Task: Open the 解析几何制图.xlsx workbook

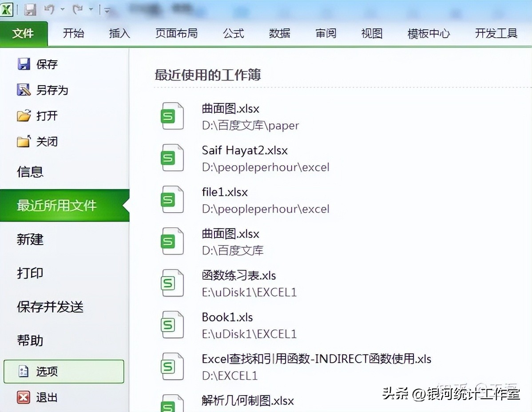Action: pyautogui.click(x=248, y=400)
